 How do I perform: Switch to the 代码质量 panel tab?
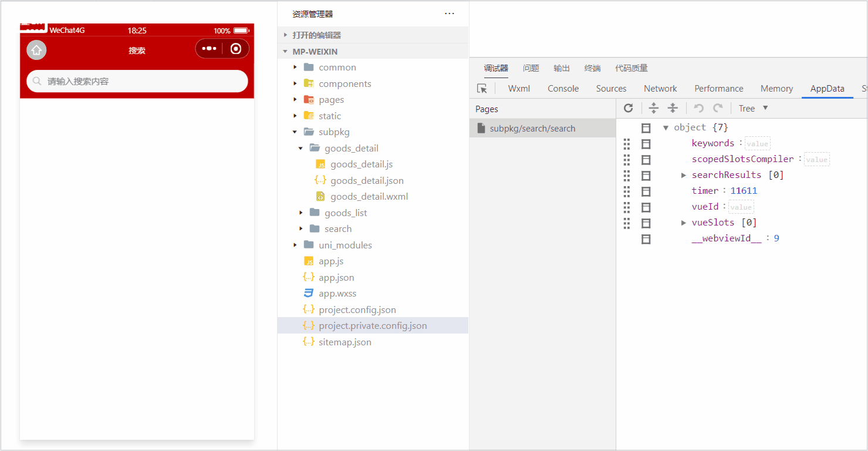pos(631,68)
